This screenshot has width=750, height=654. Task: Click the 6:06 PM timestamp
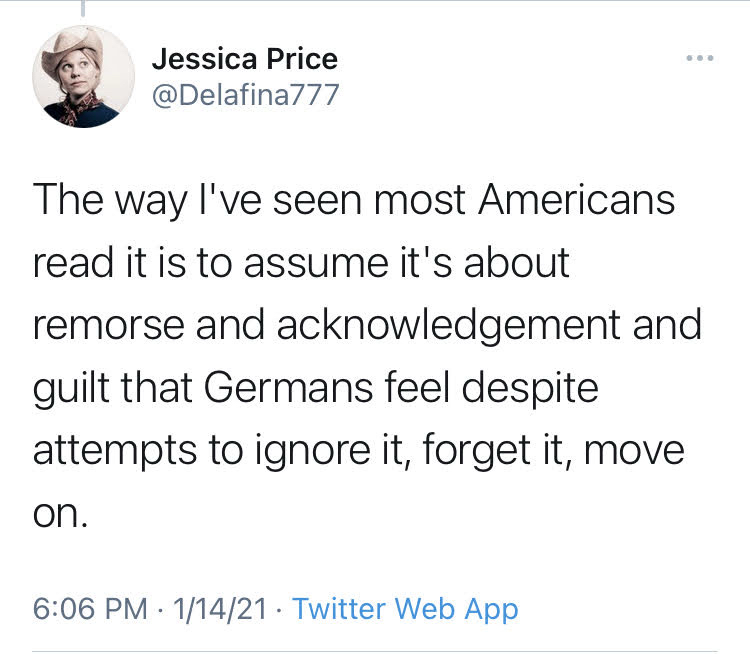[92, 608]
